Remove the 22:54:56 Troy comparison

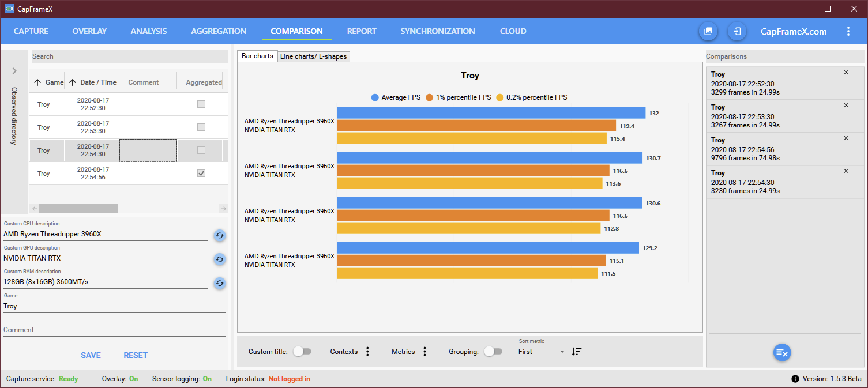pos(846,138)
